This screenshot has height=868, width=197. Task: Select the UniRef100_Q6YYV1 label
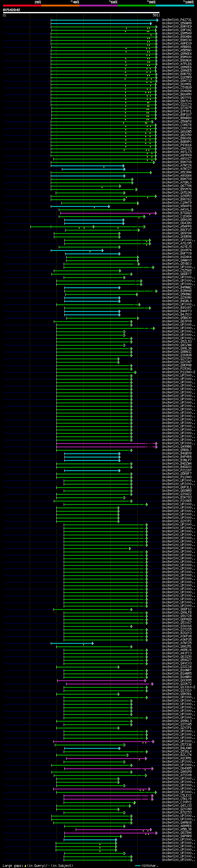pyautogui.click(x=177, y=98)
